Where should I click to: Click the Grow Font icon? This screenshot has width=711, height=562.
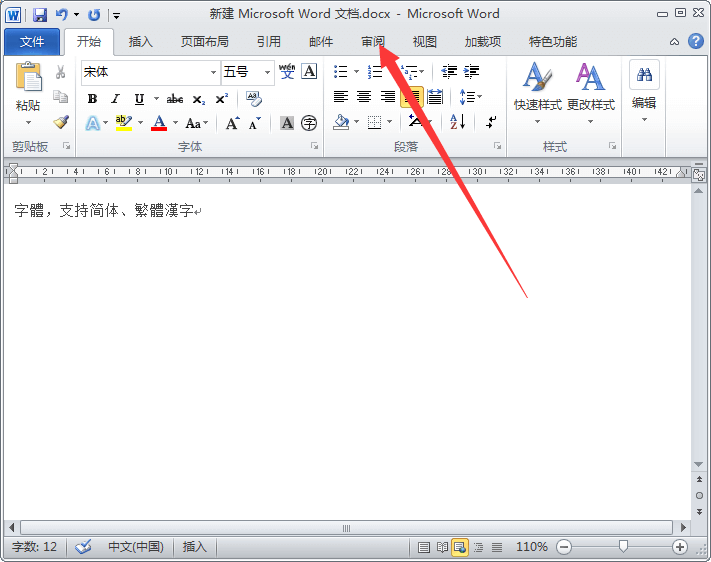pos(232,123)
